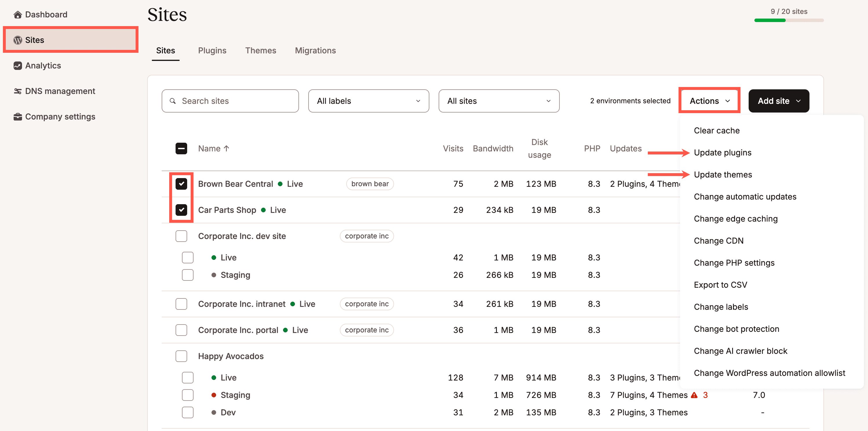Open Happy Avocados Dev environment

[228, 412]
